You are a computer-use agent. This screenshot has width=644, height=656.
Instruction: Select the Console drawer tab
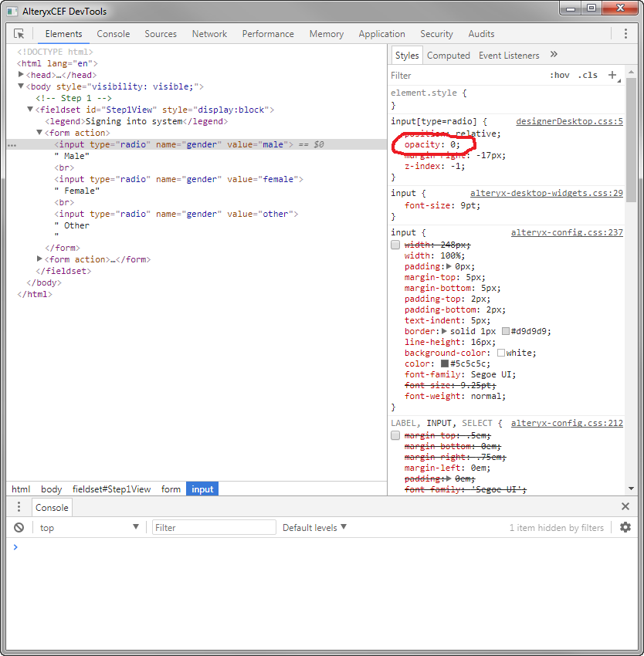(52, 508)
